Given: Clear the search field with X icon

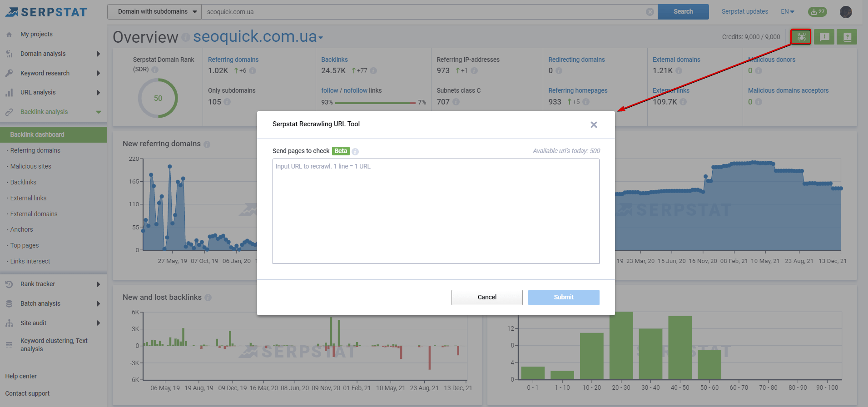Looking at the screenshot, I should 650,12.
